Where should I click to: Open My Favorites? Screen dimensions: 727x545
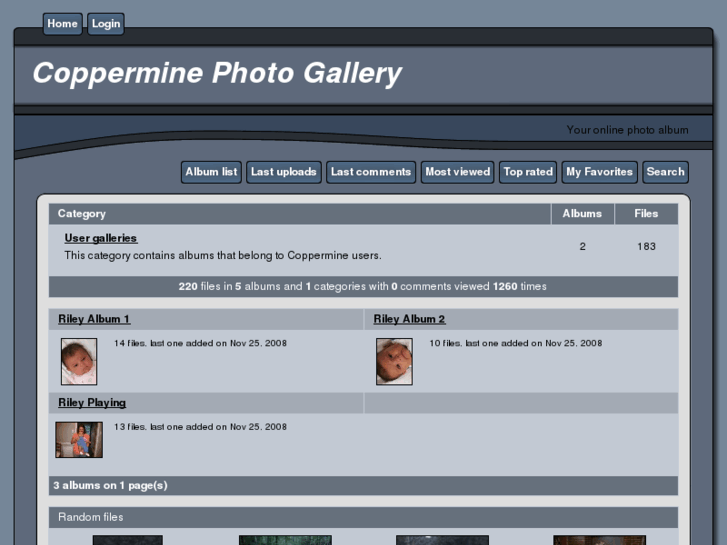pyautogui.click(x=599, y=172)
